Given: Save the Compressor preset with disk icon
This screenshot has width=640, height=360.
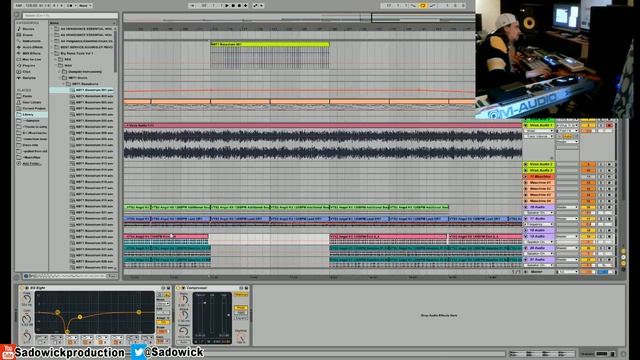Looking at the screenshot, I should [x=246, y=288].
